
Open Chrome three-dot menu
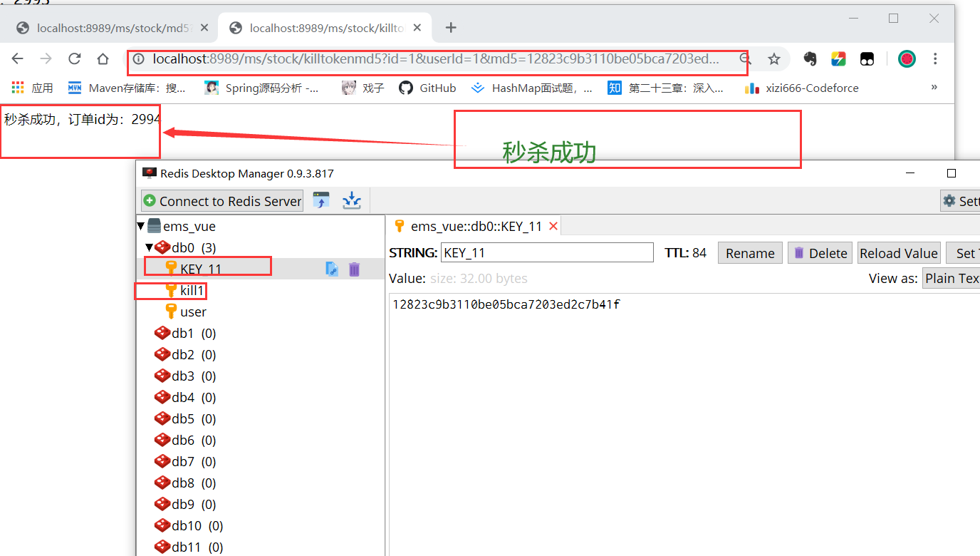[935, 59]
